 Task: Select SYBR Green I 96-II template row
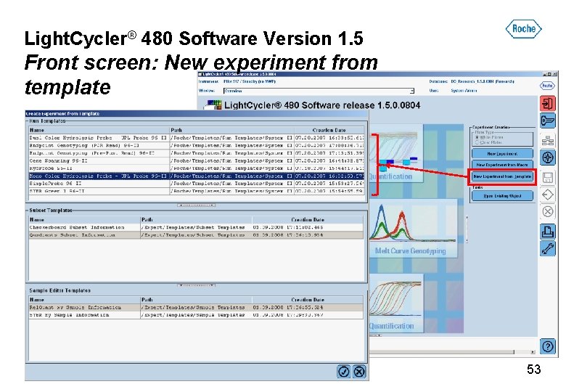pyautogui.click(x=197, y=192)
